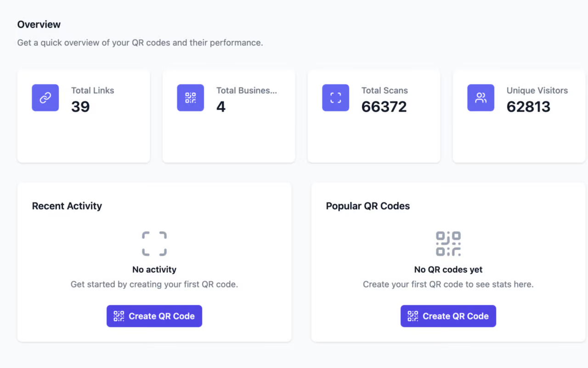Screen dimensions: 588x368
Task: Click the users icon beside Unique Visitors
Action: point(481,98)
